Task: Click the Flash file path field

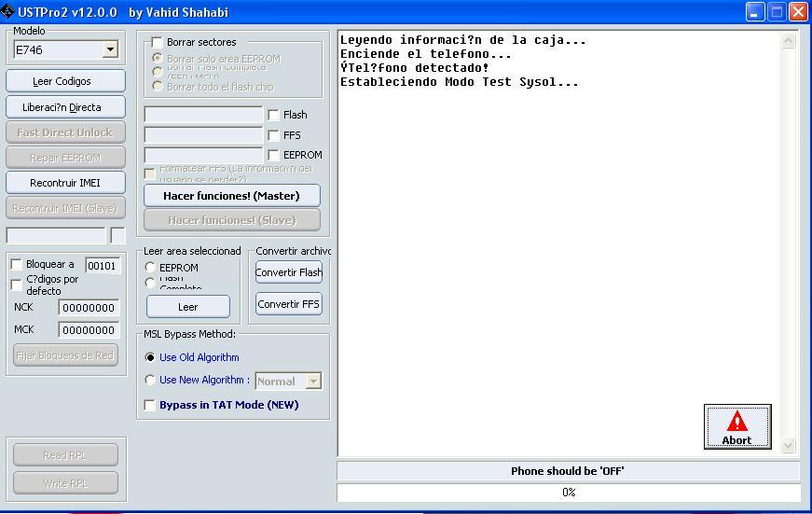Action: [203, 115]
